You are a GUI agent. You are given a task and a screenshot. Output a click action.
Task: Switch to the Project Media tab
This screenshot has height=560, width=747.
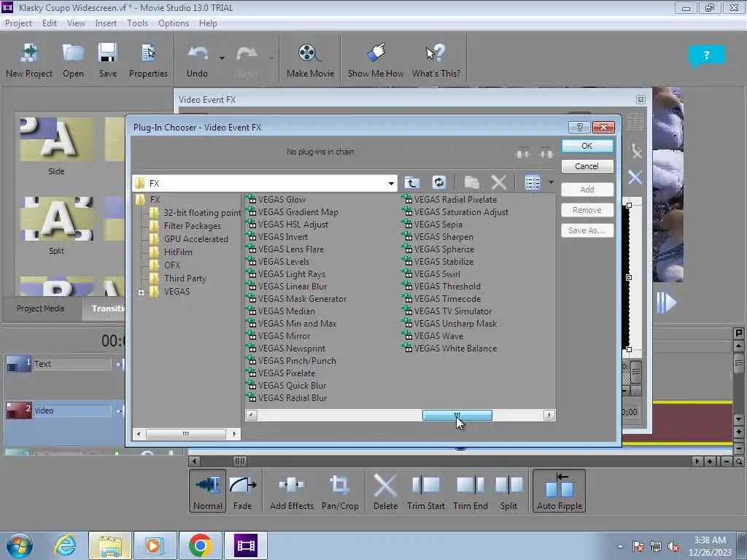click(x=41, y=308)
